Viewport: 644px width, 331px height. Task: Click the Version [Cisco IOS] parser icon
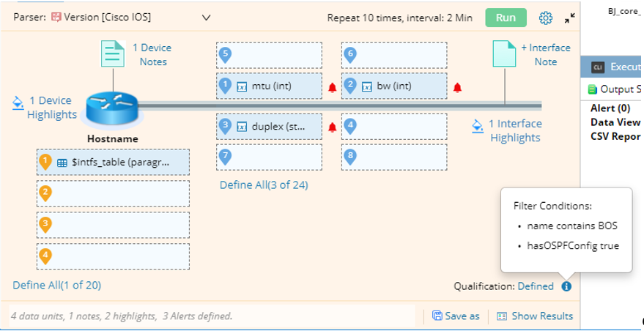pos(56,18)
